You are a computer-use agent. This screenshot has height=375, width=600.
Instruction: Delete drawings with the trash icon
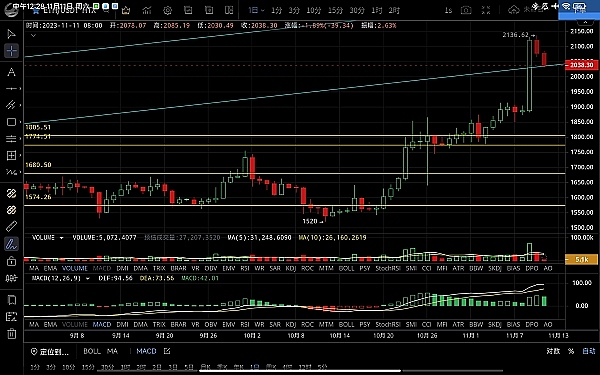(11, 333)
